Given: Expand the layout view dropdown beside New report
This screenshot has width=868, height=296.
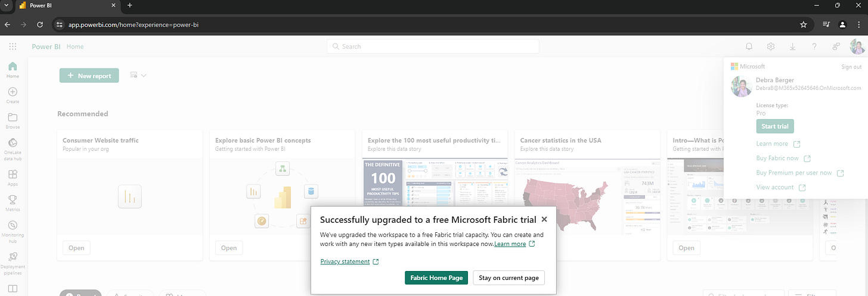Looking at the screenshot, I should click(138, 76).
